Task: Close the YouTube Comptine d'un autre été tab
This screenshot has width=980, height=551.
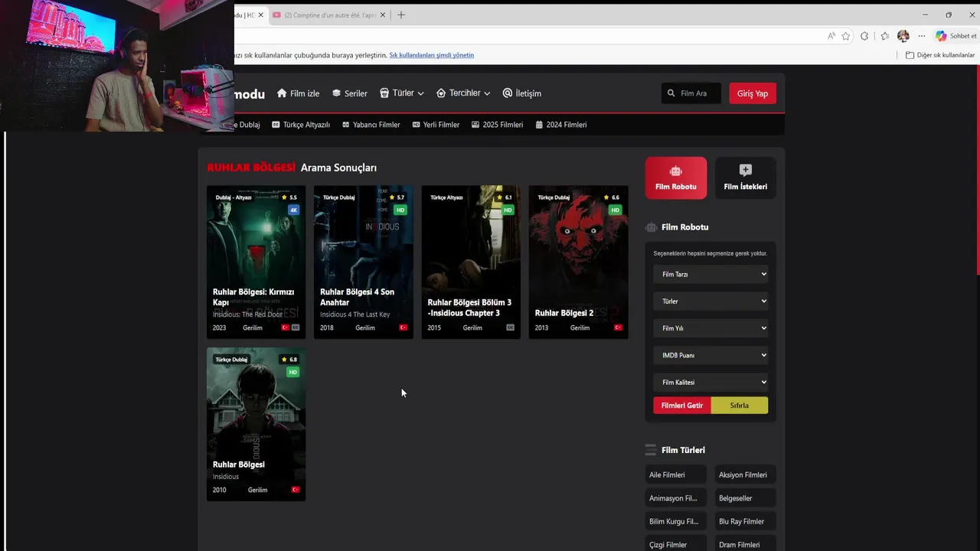Action: [383, 15]
